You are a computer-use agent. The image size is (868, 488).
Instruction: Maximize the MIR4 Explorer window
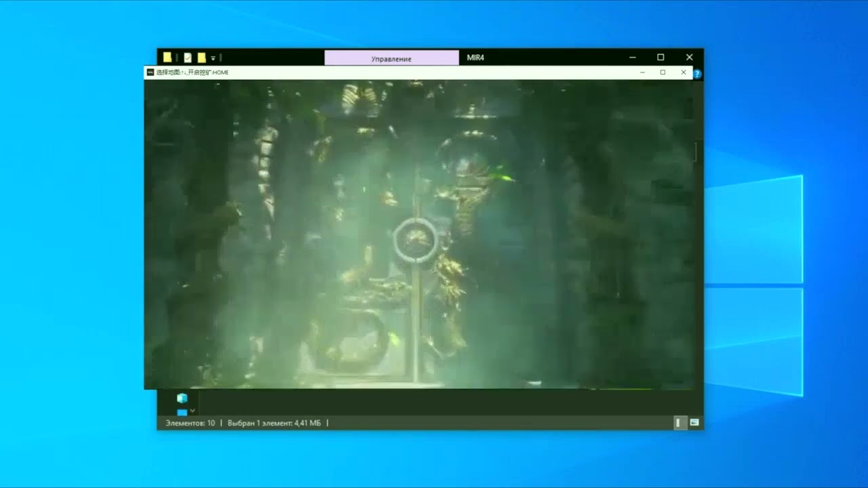point(660,58)
